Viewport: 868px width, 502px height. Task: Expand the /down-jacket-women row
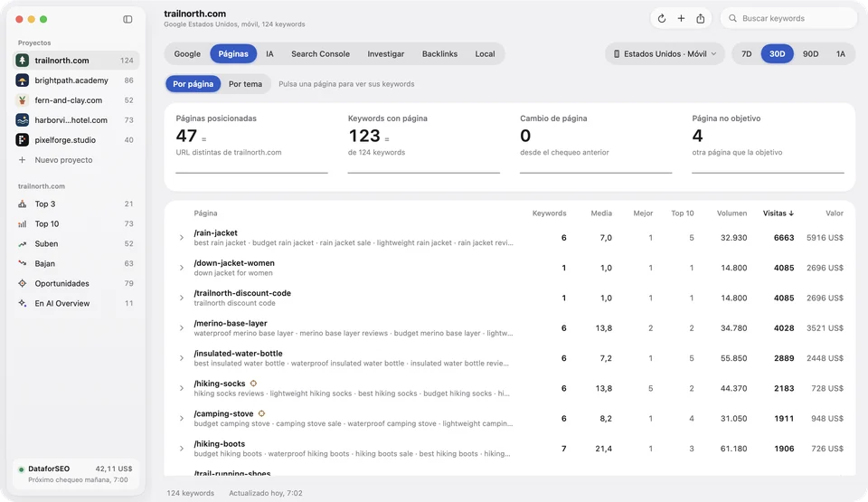coord(182,268)
